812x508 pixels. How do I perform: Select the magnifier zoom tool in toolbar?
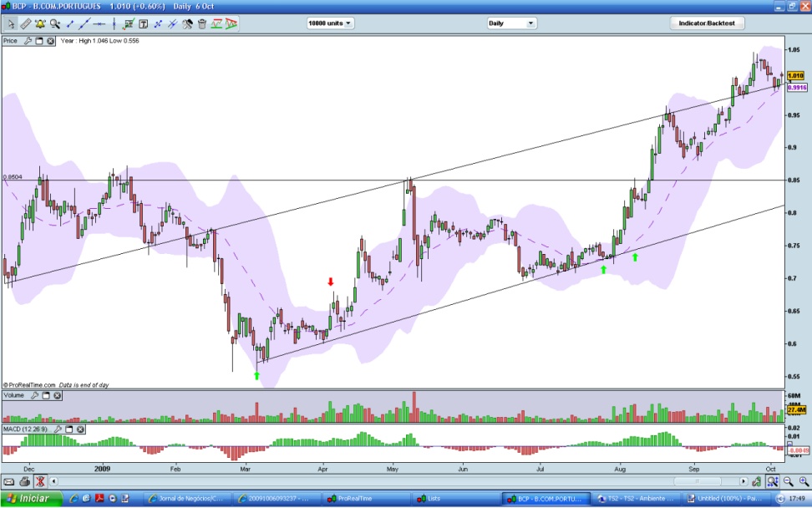click(55, 24)
